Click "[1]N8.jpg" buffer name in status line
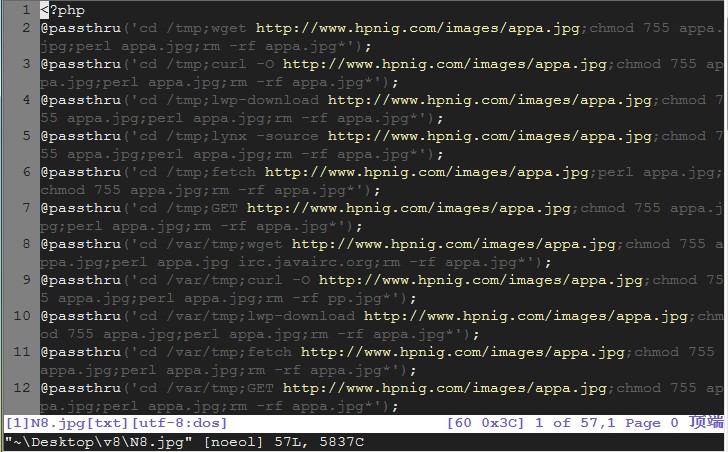Image resolution: width=728 pixels, height=452 pixels. tap(46, 423)
